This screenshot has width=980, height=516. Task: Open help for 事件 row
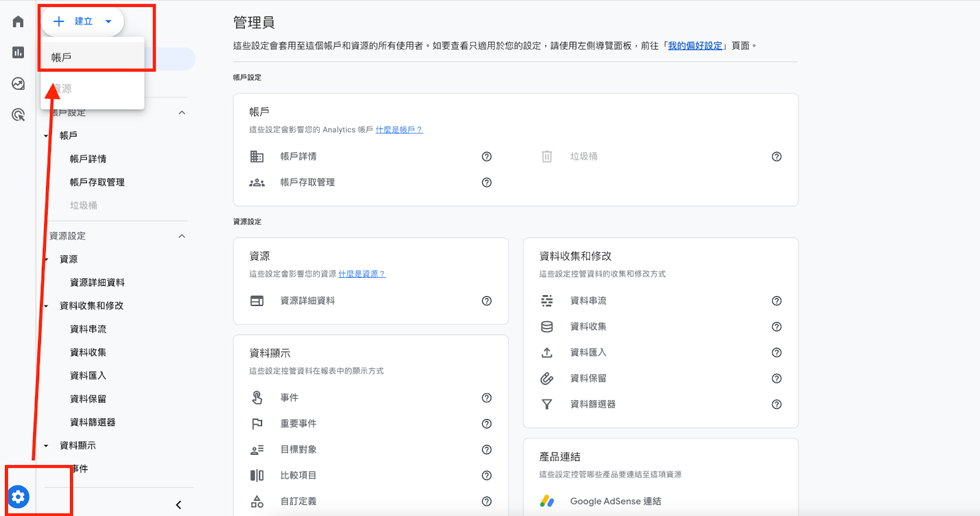click(x=487, y=398)
